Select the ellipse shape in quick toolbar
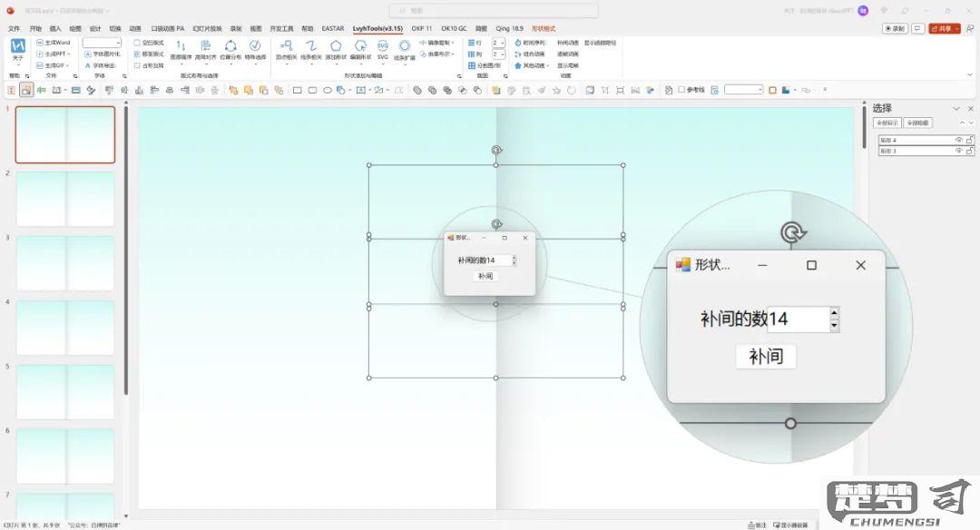Screen dimensions: 980x530 coord(327,90)
